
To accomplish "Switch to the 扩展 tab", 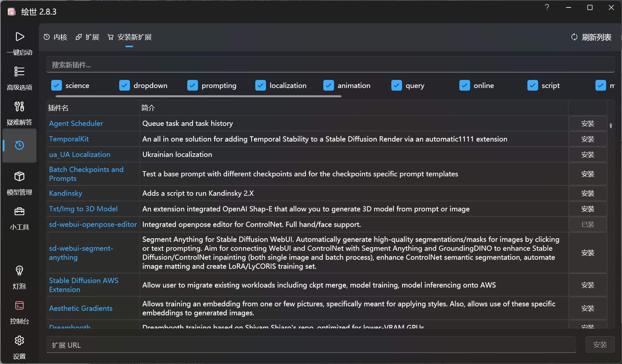I will pyautogui.click(x=87, y=37).
